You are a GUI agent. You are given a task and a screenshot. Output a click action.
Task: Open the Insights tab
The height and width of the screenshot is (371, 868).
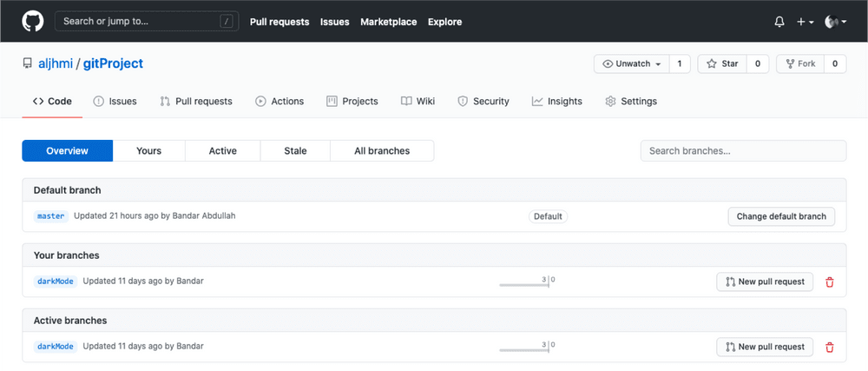[x=557, y=102]
